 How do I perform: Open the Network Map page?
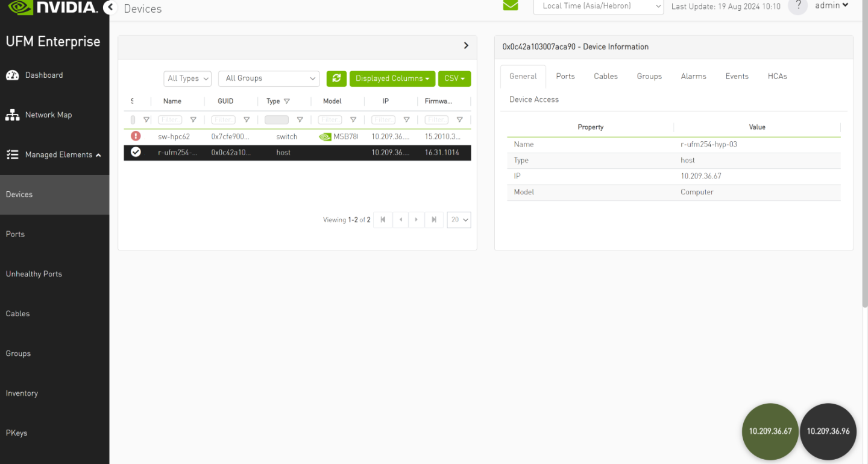[48, 115]
